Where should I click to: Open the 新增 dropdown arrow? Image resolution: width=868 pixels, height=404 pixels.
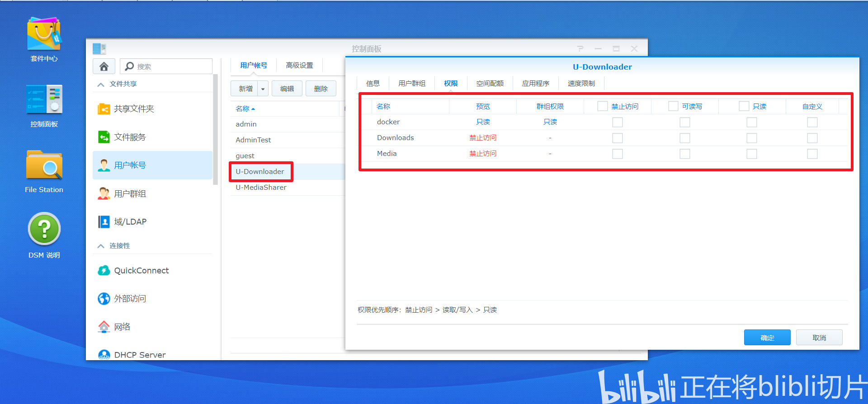(x=263, y=89)
